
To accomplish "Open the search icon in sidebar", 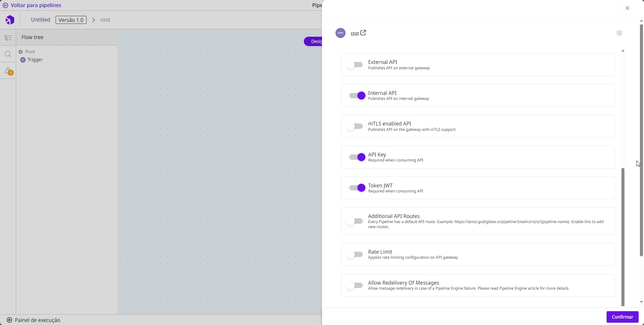I will point(8,54).
